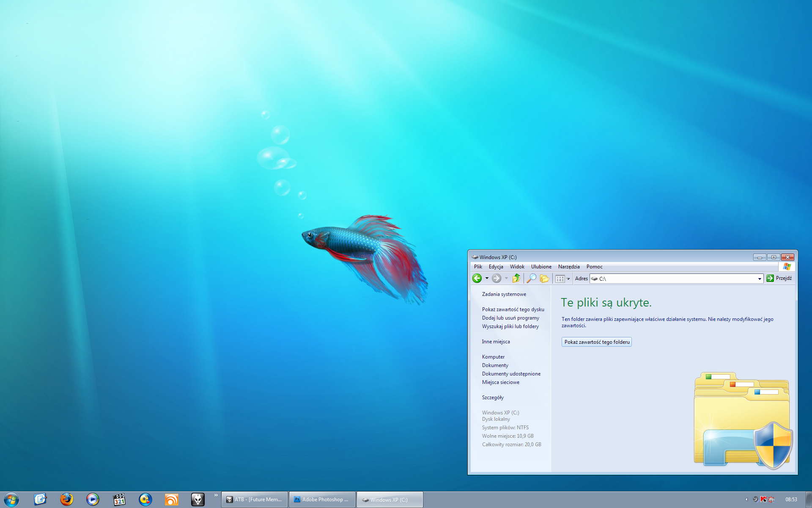Click the green Back navigation arrow
The image size is (812, 508).
click(478, 278)
